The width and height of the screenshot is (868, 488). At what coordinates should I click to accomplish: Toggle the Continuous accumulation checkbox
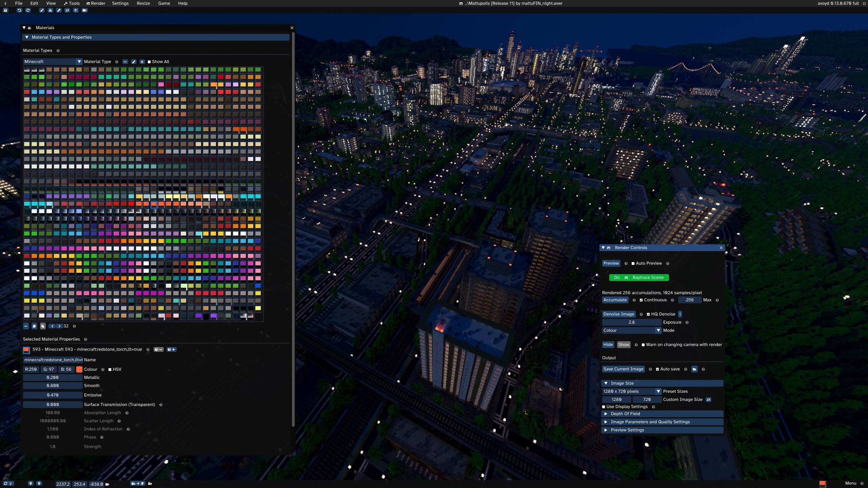(642, 300)
